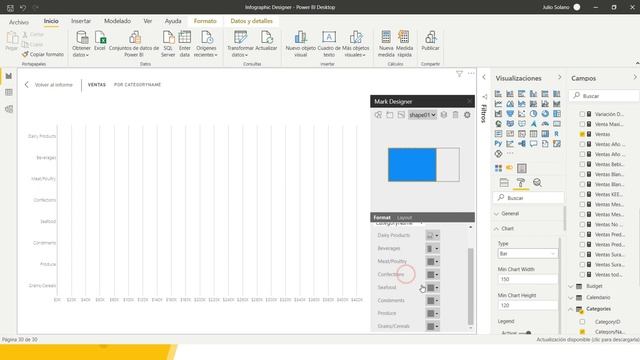Open the Ayuda ribbon tab
Viewport: 640px width, 360px height.
(x=173, y=21)
